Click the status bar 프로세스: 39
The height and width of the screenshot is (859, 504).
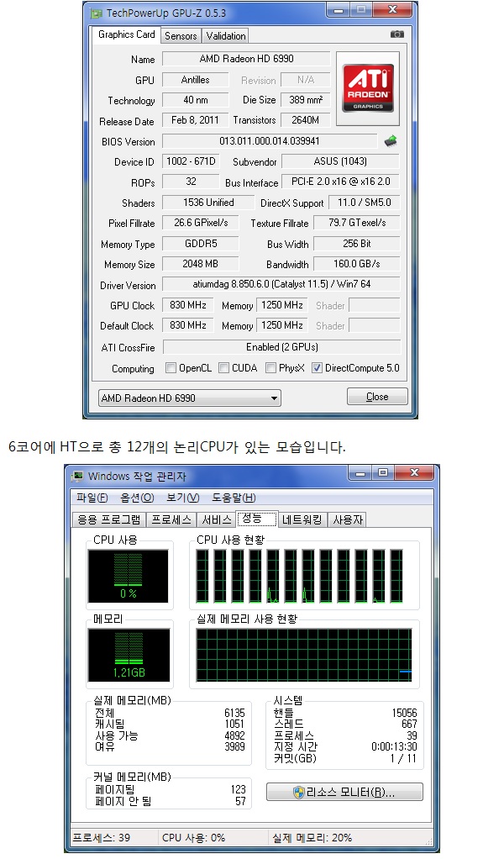click(102, 838)
